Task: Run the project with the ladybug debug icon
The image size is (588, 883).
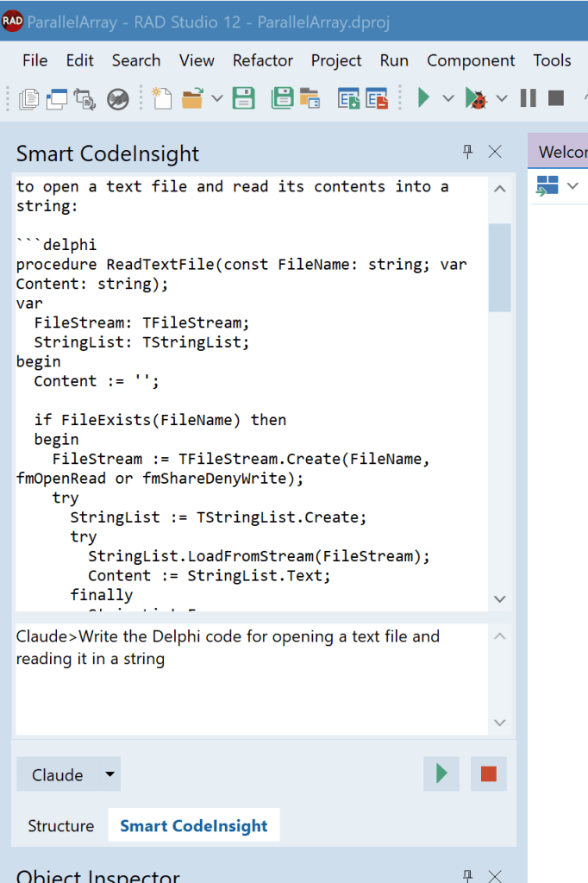Action: tap(476, 98)
